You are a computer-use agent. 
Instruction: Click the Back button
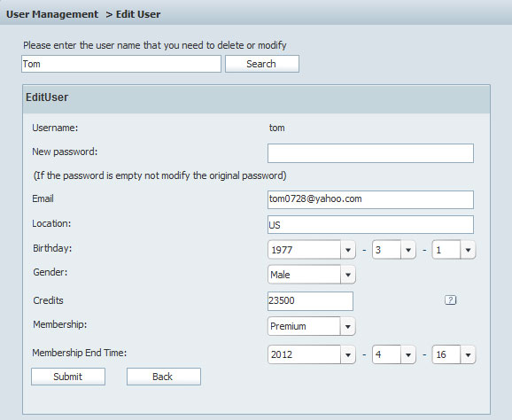[164, 377]
